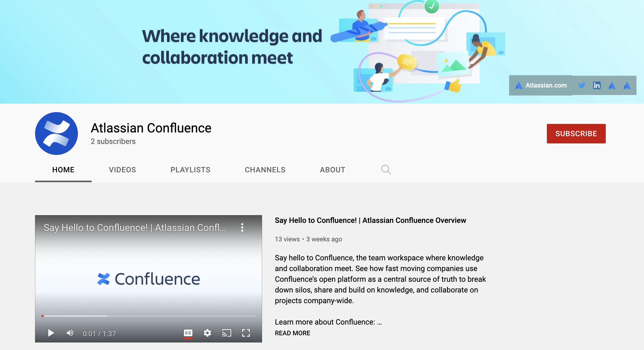Cast the video to a TV
This screenshot has height=350, width=644.
(x=226, y=333)
